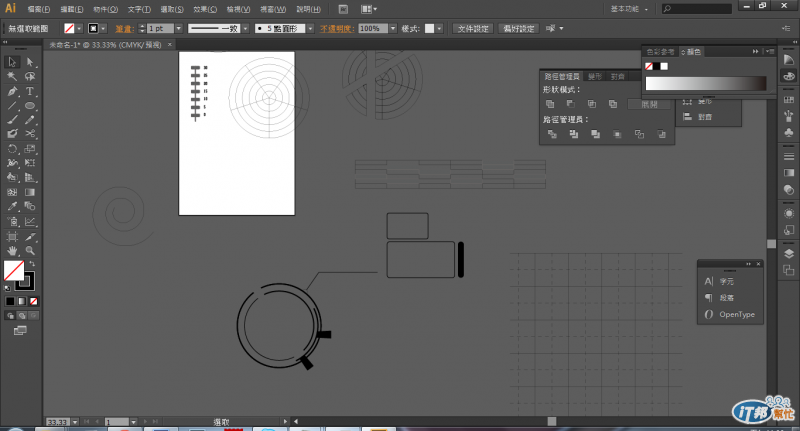Select the Rotate tool

click(12, 149)
